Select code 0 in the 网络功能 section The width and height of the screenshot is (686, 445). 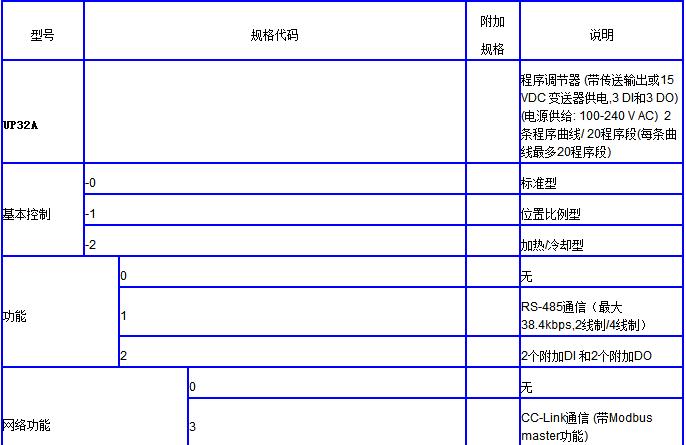click(327, 382)
